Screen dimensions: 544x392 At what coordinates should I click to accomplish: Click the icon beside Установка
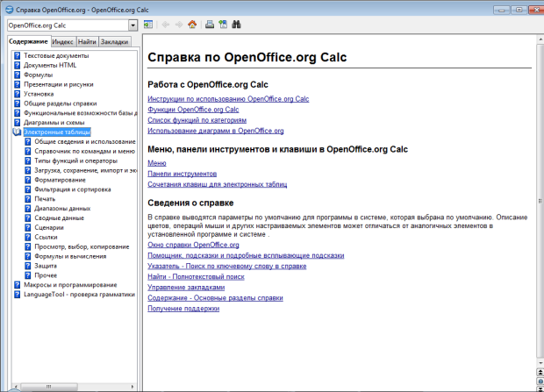(17, 94)
